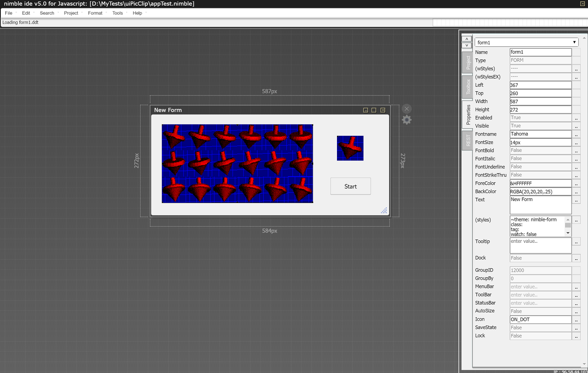Switch to the Toolbox side tab
The image size is (588, 373).
pyautogui.click(x=467, y=87)
